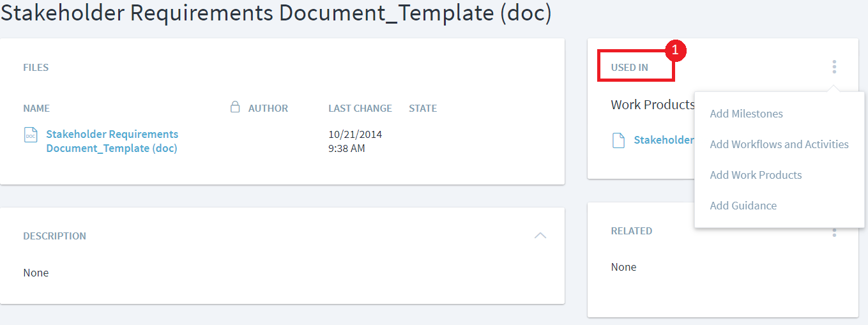Choose Add Guidance from the menu
The width and height of the screenshot is (868, 325).
click(743, 206)
